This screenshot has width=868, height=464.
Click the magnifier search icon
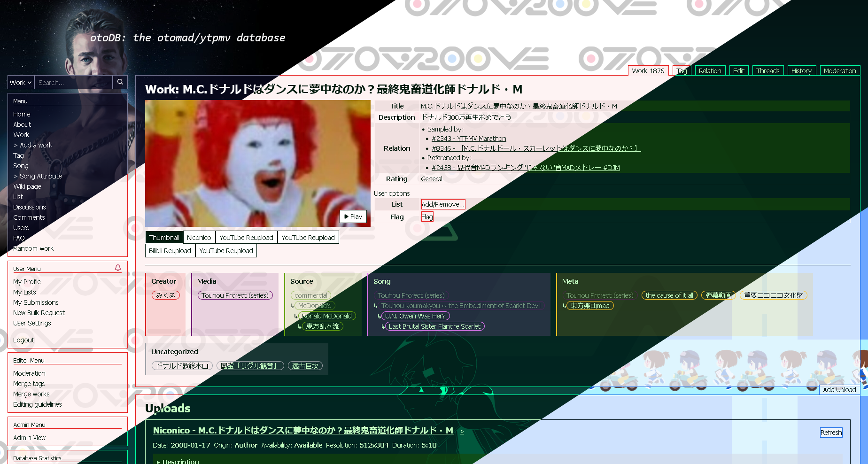tap(120, 82)
